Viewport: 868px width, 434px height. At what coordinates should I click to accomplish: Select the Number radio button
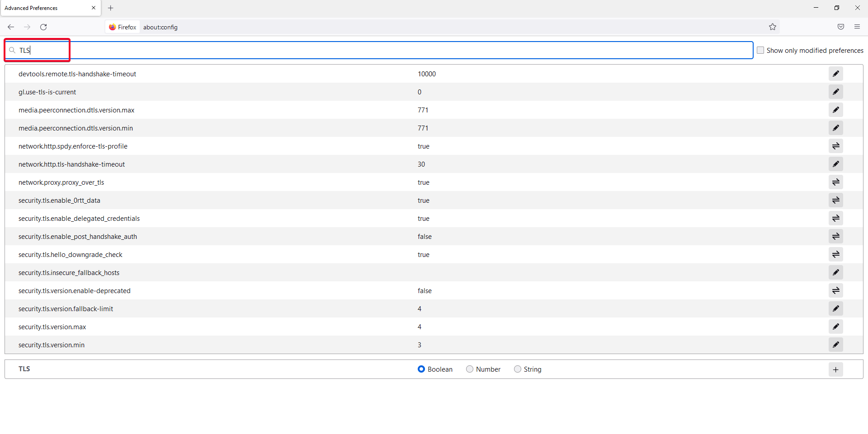tap(470, 369)
